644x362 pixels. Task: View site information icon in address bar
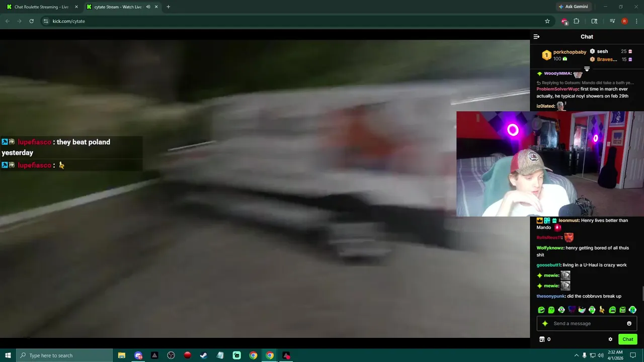point(46,21)
